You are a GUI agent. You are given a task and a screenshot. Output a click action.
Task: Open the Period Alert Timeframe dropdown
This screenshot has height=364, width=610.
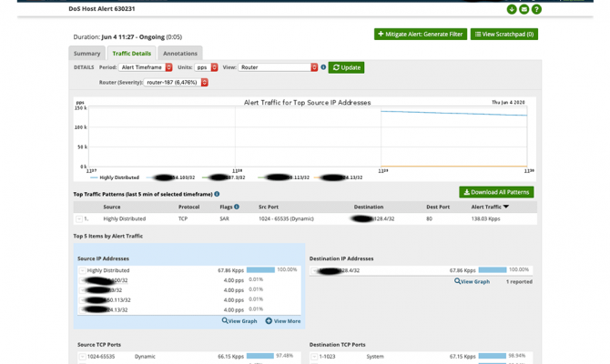(x=145, y=67)
